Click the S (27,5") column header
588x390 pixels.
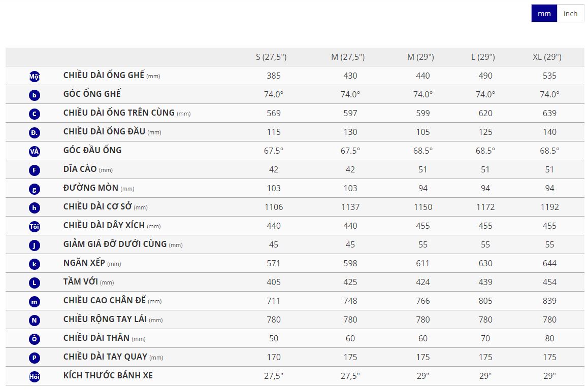coord(271,57)
